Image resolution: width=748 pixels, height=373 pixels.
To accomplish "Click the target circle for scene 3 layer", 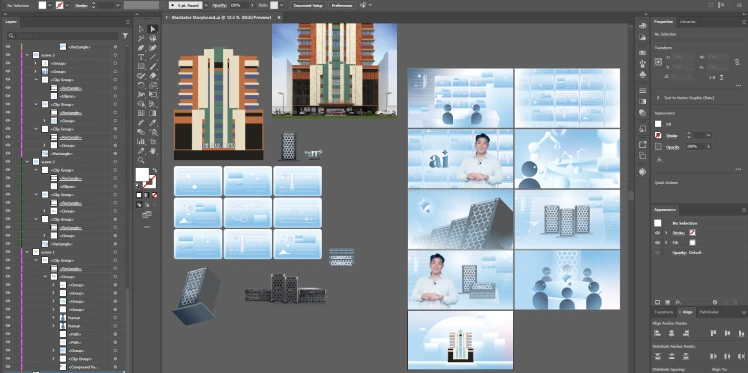I will [x=115, y=55].
